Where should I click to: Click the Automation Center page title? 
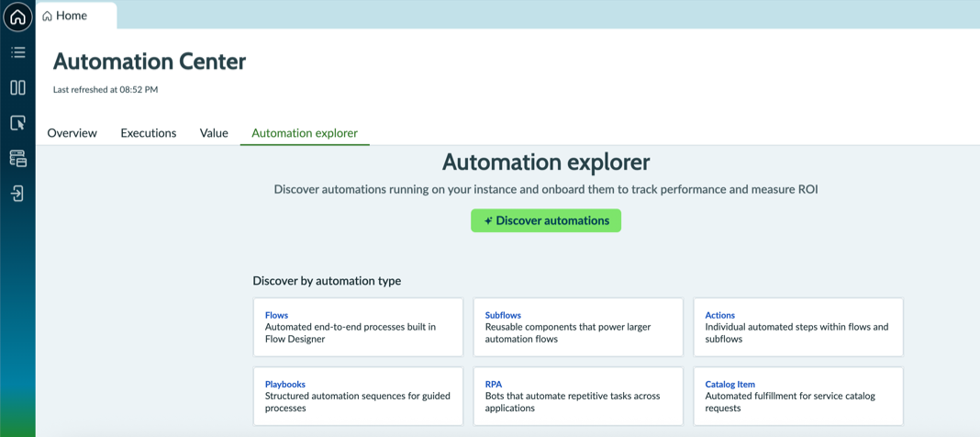coord(150,62)
